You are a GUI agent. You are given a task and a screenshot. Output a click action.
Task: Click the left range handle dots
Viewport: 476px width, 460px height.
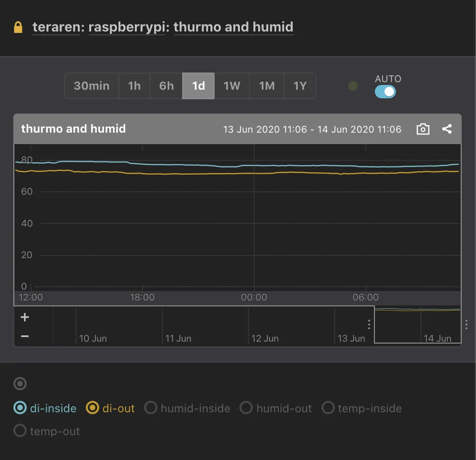[x=369, y=324]
